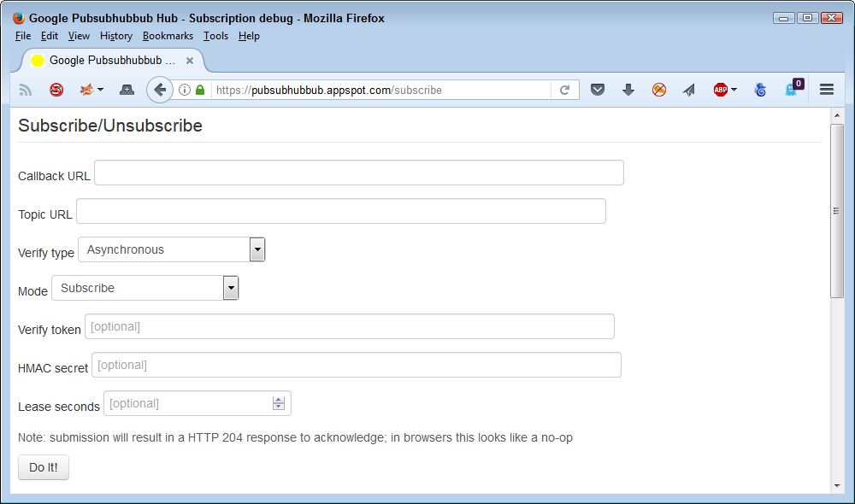Close the Google Pubsubhubbub tab
The width and height of the screenshot is (855, 504).
(190, 61)
